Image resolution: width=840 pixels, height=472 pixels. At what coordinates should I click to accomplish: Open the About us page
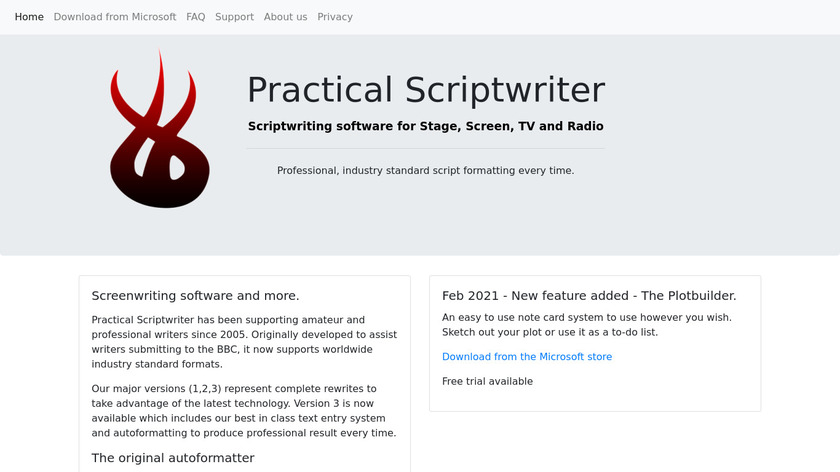click(285, 17)
